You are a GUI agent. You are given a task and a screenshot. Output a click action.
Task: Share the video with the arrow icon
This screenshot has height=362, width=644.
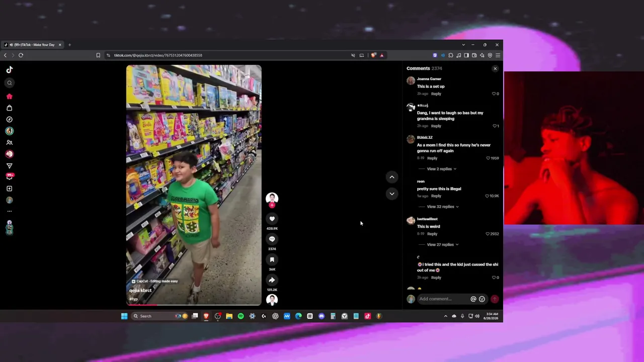pos(272,280)
